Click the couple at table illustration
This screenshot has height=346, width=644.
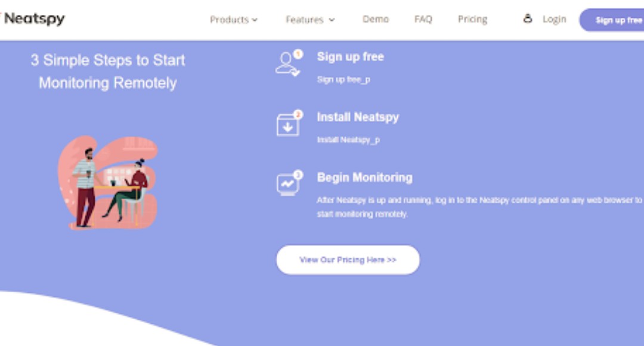[108, 182]
